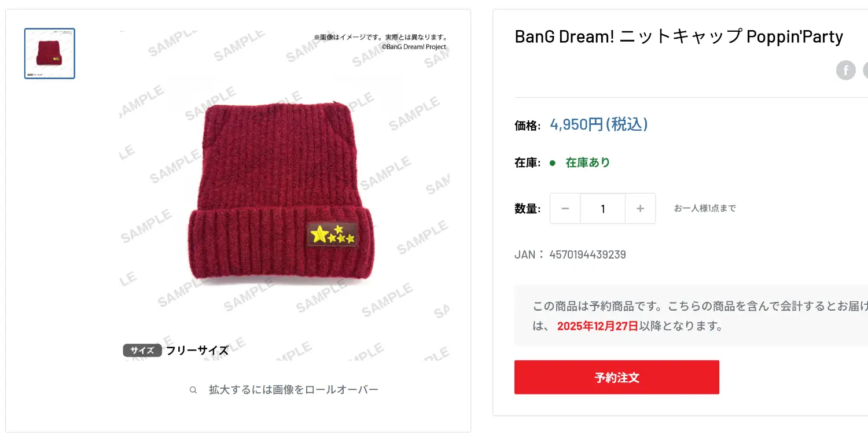This screenshot has width=868, height=446.
Task: Click the minus quantity icon
Action: (x=565, y=208)
